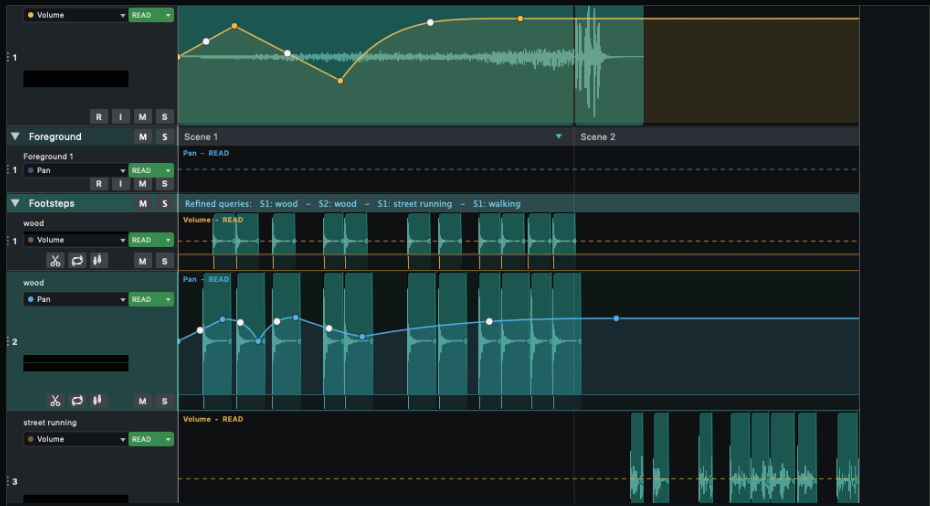Open the Scene 1 dropdown arrow
This screenshot has width=930, height=506.
pos(559,136)
